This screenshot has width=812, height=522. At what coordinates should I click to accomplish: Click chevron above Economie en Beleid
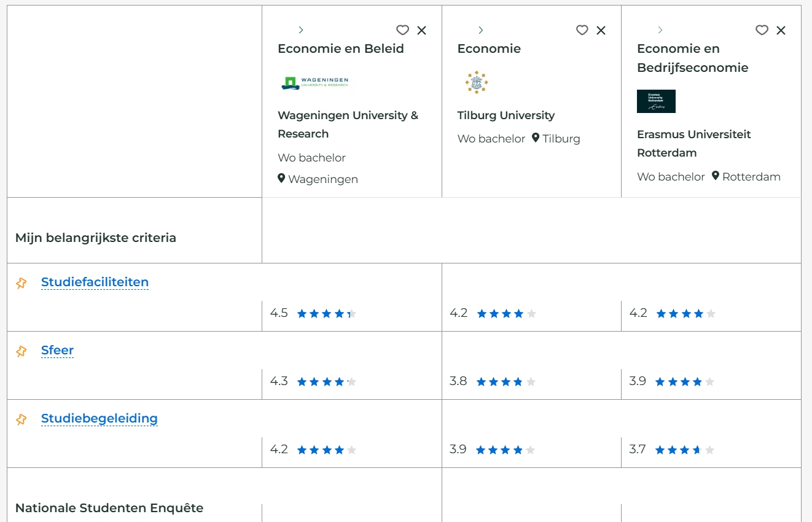301,30
